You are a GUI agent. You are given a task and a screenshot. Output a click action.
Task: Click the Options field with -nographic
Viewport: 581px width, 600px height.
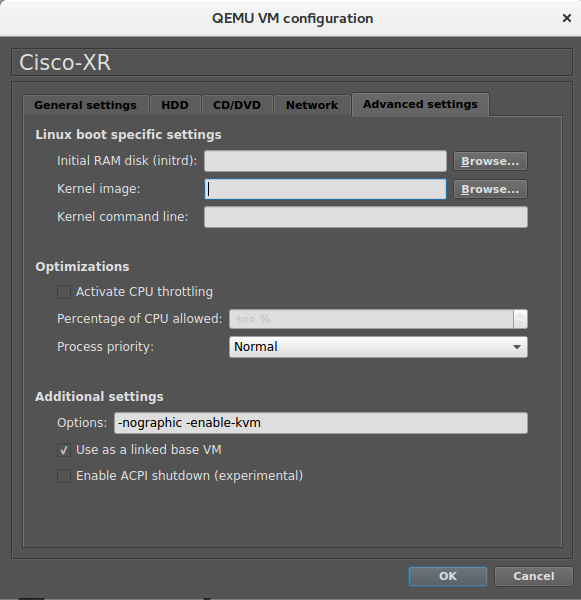tap(321, 423)
